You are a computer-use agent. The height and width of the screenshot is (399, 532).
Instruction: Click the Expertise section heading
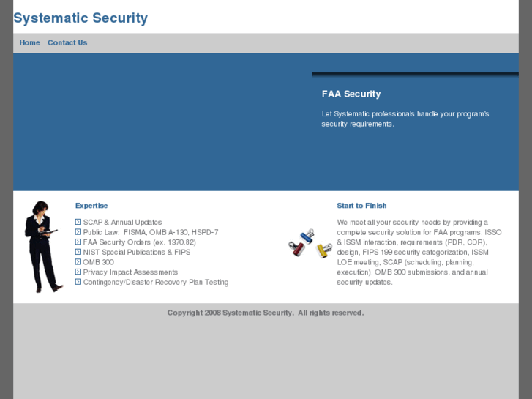[x=91, y=206]
